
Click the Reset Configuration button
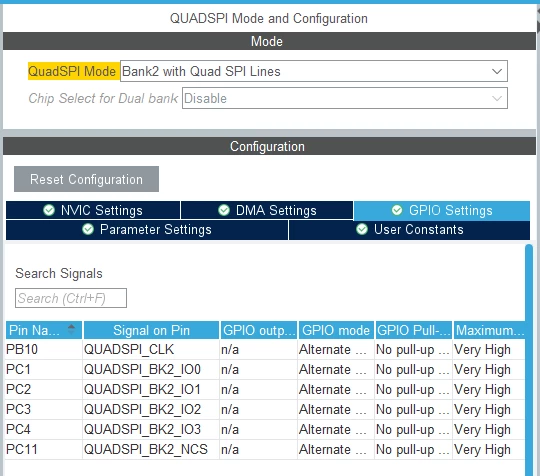pyautogui.click(x=86, y=179)
